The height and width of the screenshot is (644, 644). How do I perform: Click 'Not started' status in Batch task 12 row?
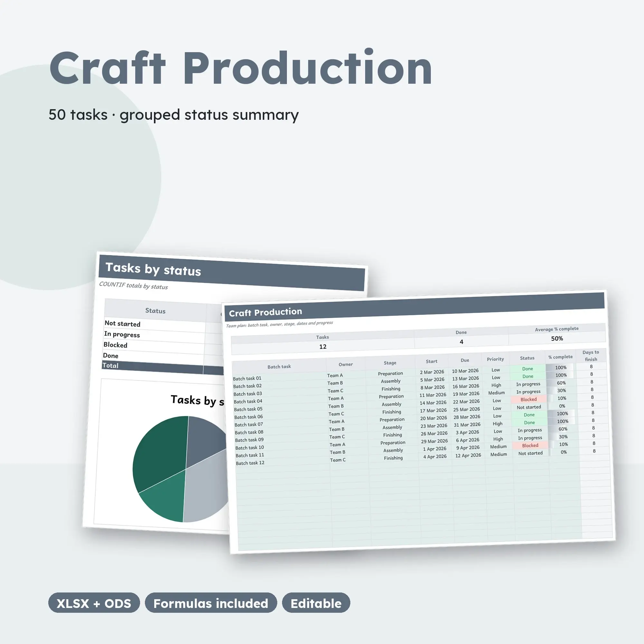point(530,453)
